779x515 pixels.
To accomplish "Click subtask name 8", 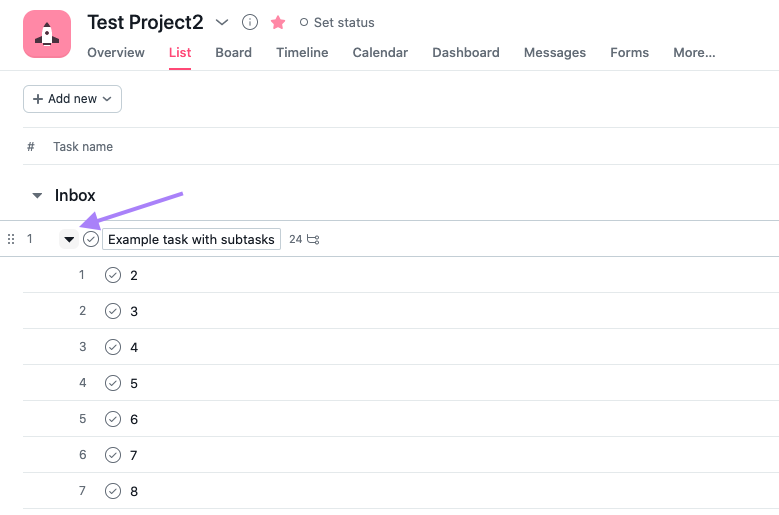I will pyautogui.click(x=134, y=492).
